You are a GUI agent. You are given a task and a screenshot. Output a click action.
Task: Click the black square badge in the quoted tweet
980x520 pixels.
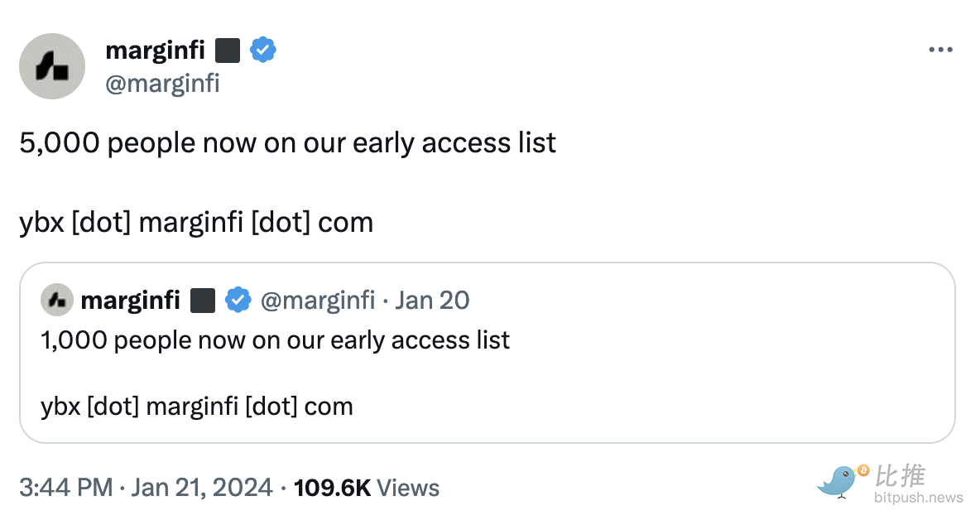pos(203,301)
